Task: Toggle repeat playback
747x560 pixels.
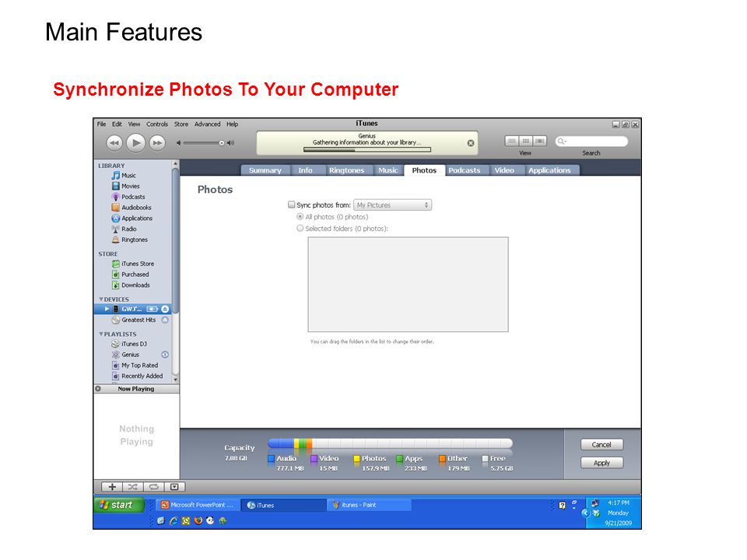Action: (x=153, y=487)
